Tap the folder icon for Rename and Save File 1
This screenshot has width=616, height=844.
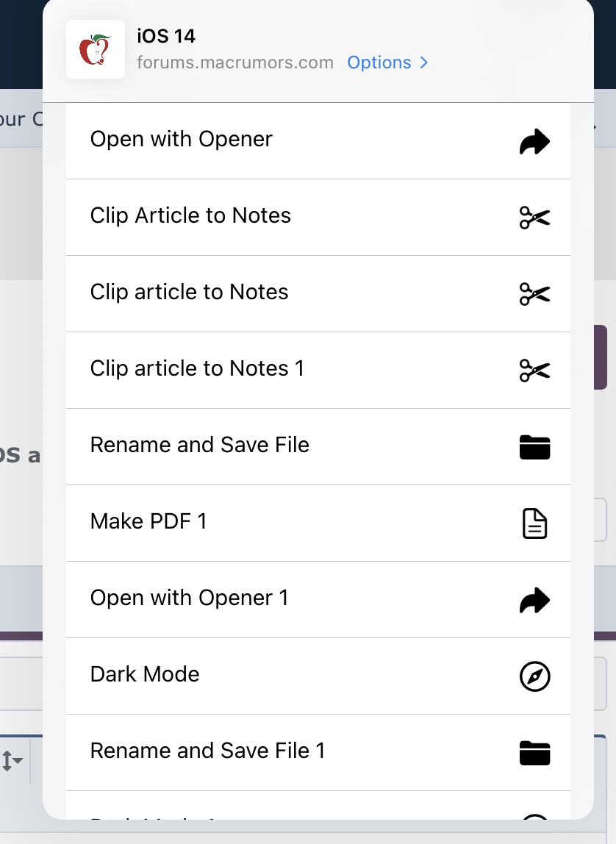point(534,753)
